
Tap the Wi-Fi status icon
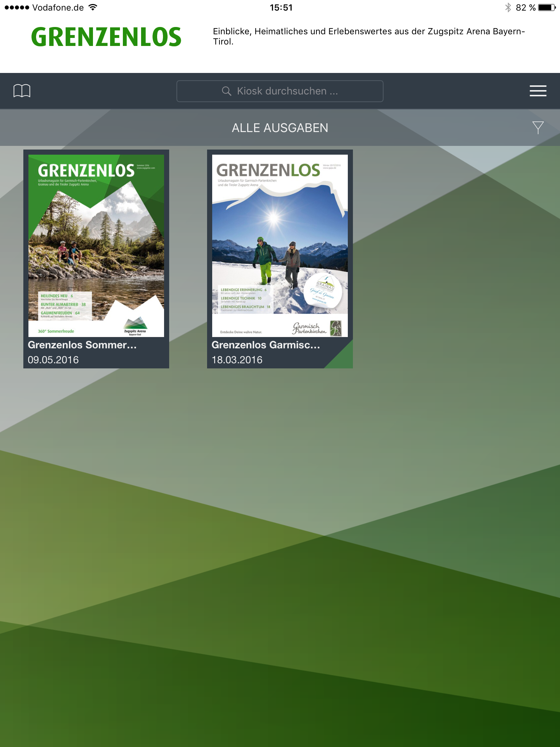(x=93, y=7)
